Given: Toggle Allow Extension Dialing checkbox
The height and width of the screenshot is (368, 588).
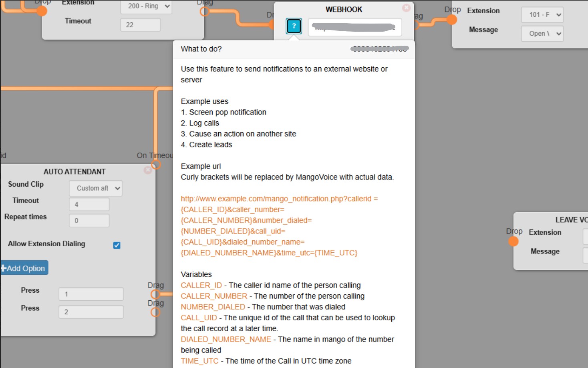Looking at the screenshot, I should pos(117,245).
